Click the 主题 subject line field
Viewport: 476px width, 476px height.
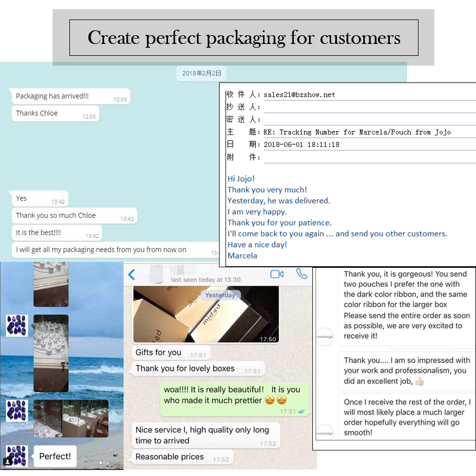[361, 132]
